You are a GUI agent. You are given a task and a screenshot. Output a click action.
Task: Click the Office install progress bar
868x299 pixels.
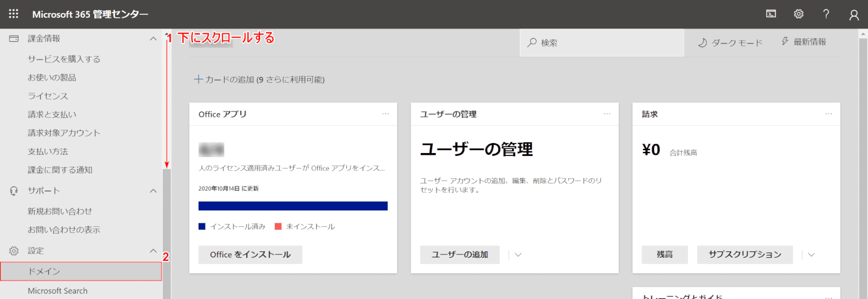pyautogui.click(x=293, y=205)
